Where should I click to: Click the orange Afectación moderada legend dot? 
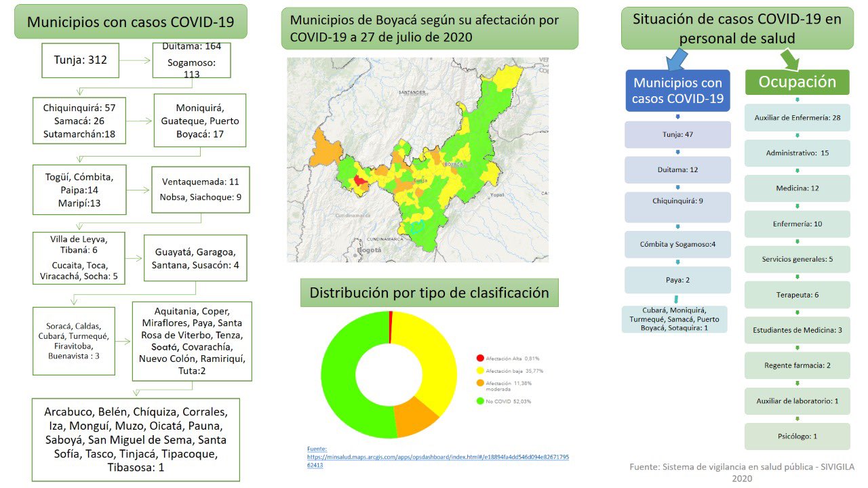[480, 384]
